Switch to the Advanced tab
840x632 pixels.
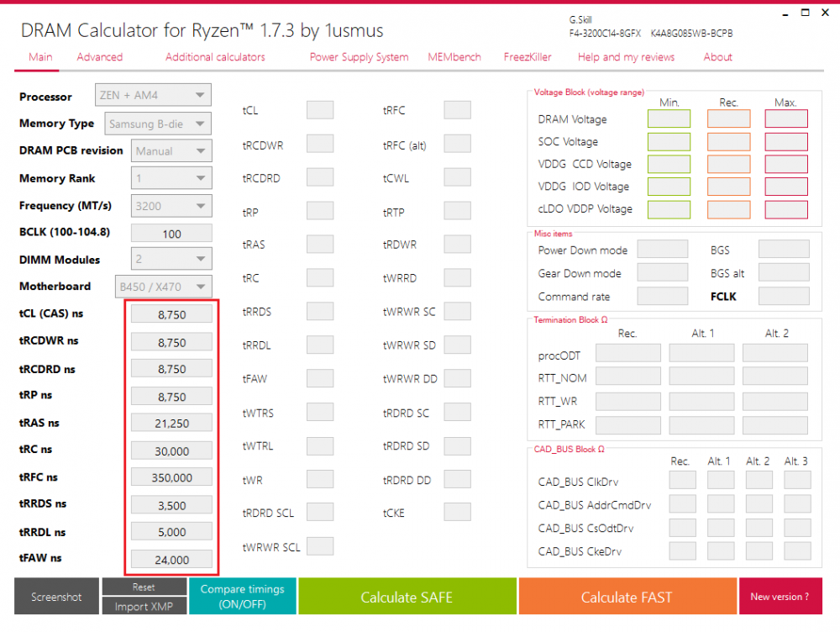click(99, 57)
